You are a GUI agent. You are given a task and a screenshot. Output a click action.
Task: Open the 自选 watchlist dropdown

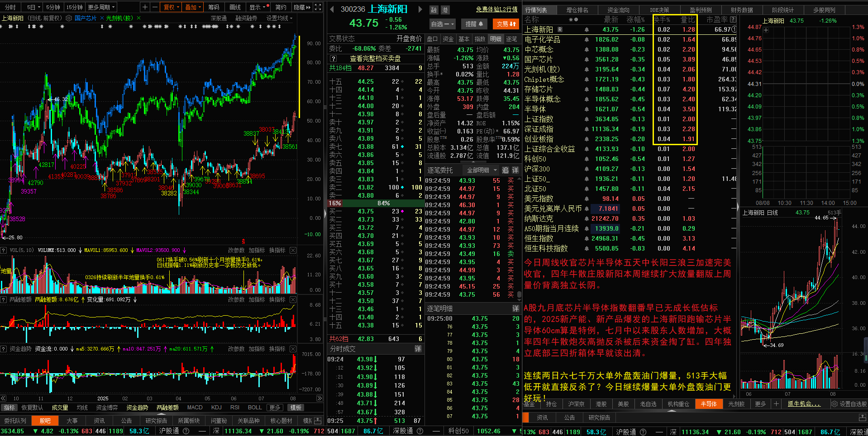tap(442, 24)
